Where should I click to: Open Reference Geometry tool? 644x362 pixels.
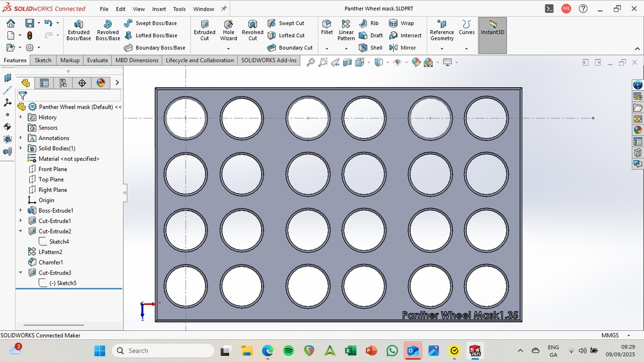coord(442,31)
